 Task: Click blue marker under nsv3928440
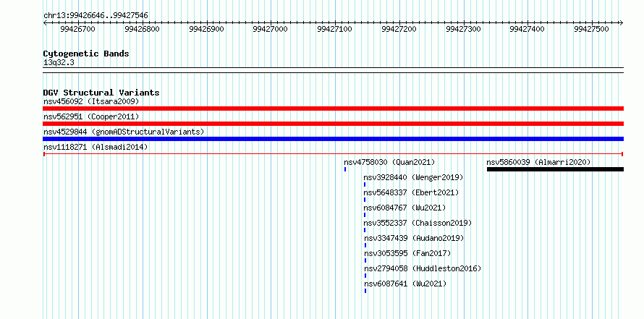tap(365, 184)
